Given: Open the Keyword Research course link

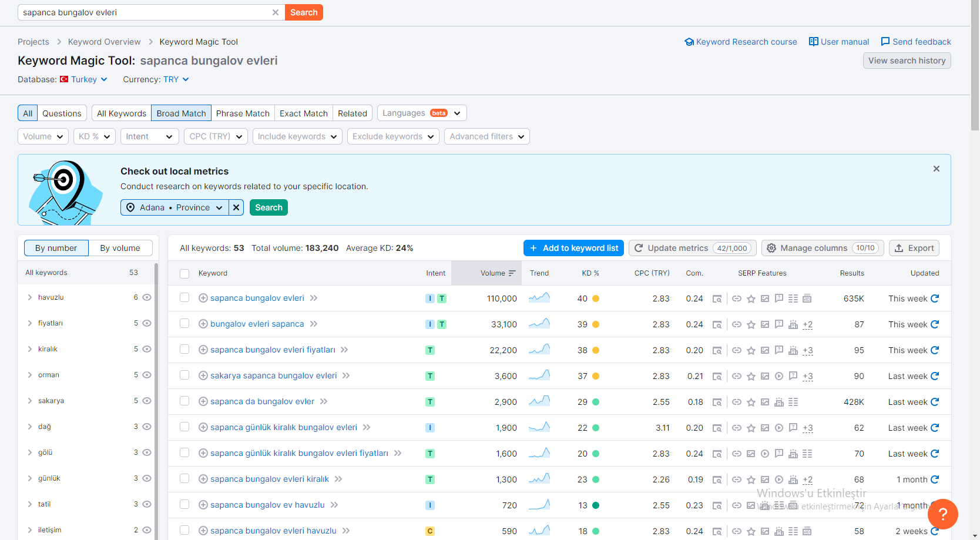Looking at the screenshot, I should pos(741,42).
